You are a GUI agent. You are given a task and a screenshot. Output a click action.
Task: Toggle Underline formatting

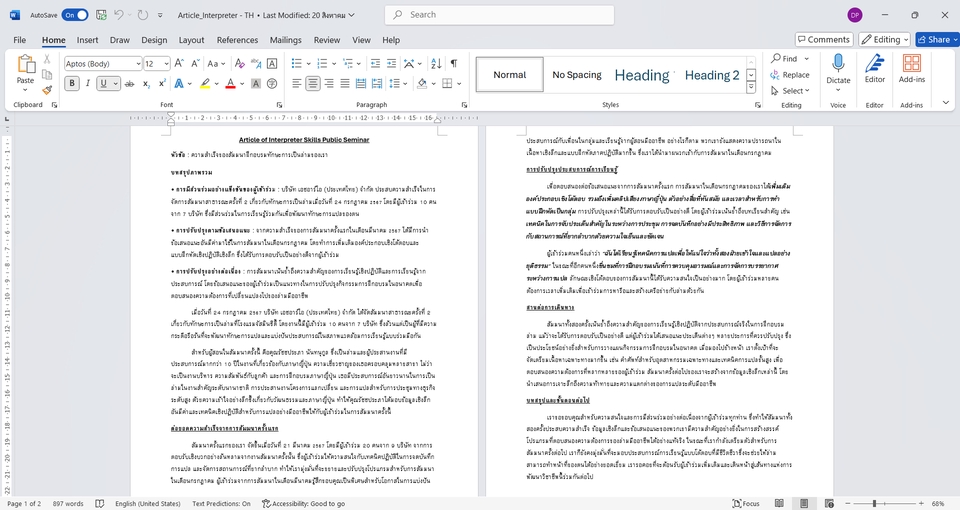click(103, 84)
